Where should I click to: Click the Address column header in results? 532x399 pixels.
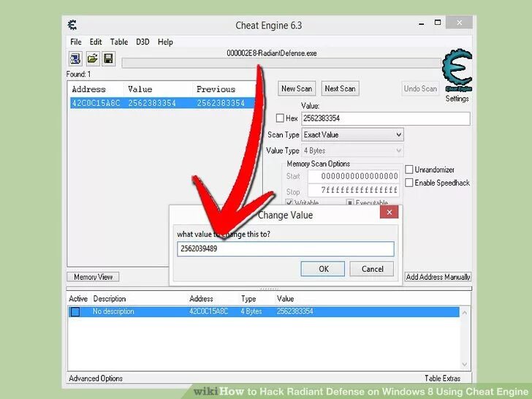[x=89, y=89]
